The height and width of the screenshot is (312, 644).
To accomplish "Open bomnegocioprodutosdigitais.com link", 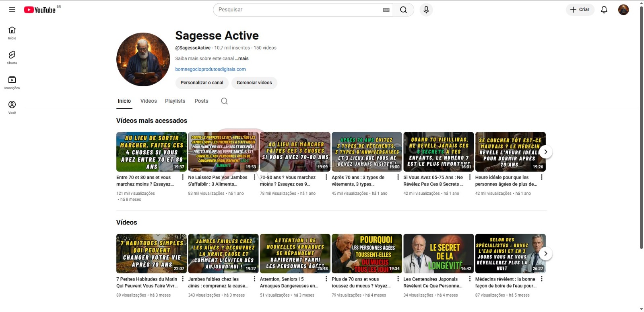I will click(211, 69).
